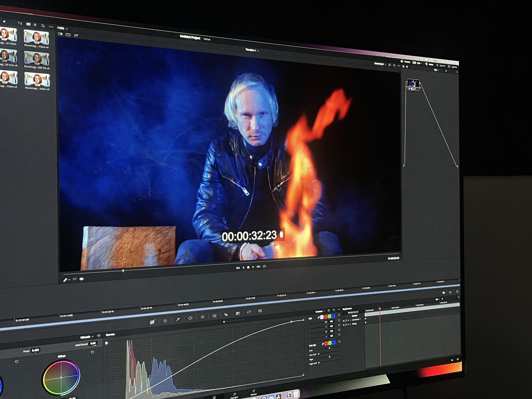This screenshot has height=399, width=532.
Task: Expand the Corrector 1 keyframe track
Action: pos(350,320)
